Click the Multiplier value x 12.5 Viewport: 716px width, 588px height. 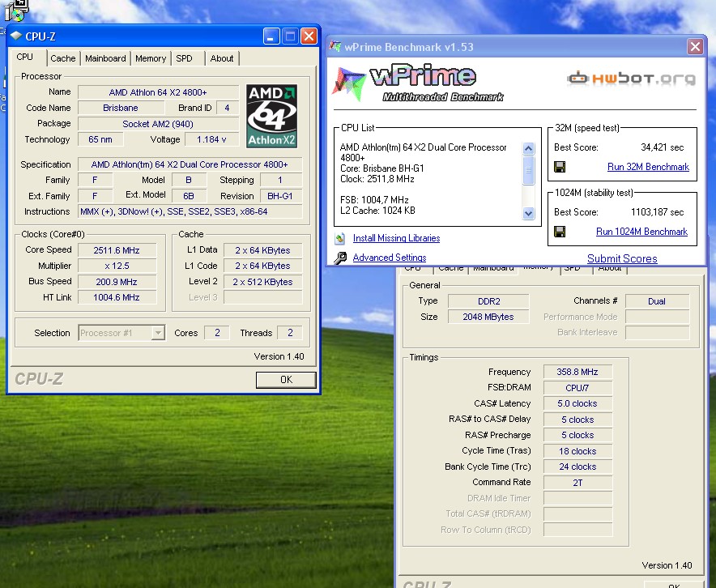pos(117,266)
